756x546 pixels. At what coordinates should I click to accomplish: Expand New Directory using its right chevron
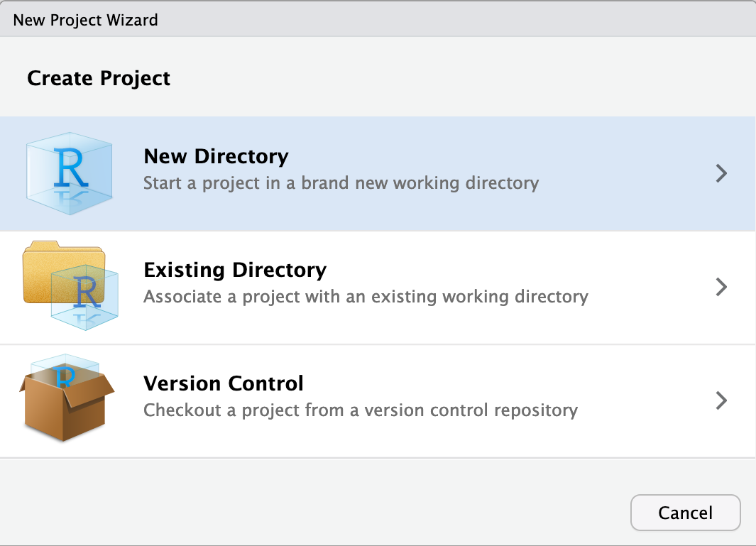pyautogui.click(x=721, y=173)
